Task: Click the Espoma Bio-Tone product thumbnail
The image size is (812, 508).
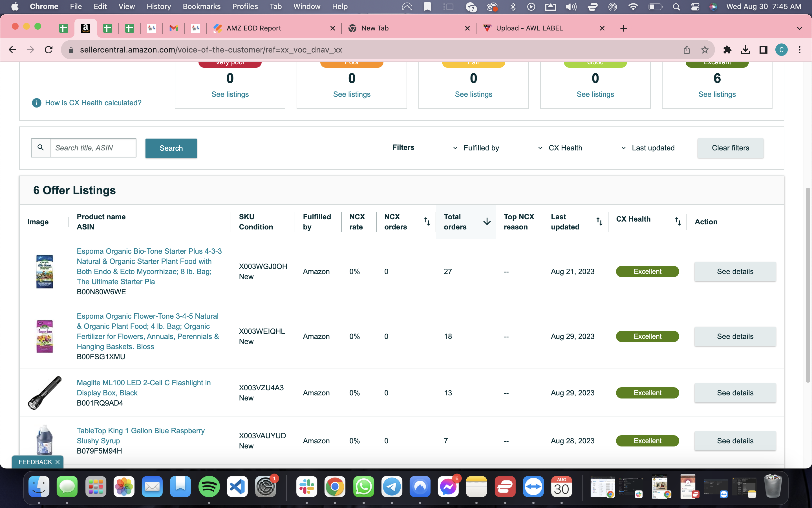Action: 45,271
